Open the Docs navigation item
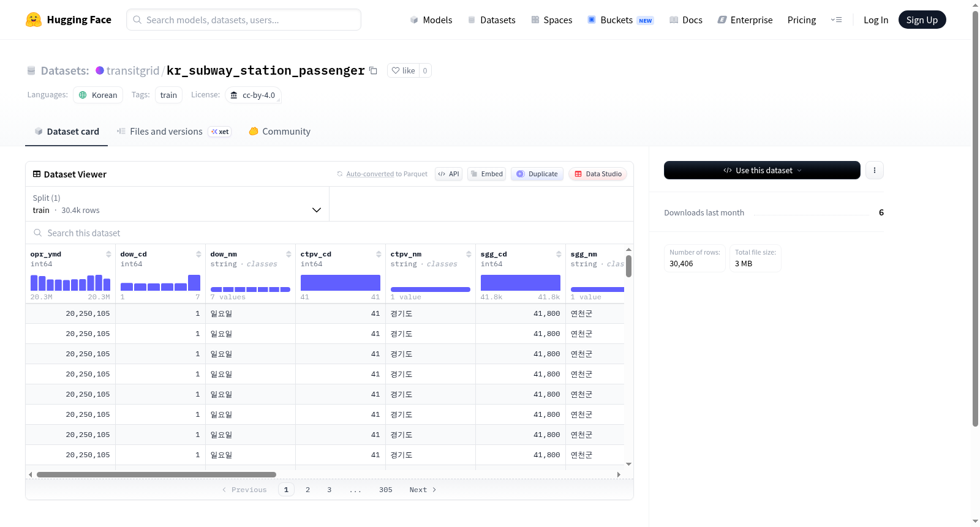Screen dimensions: 980x527 [x=686, y=20]
